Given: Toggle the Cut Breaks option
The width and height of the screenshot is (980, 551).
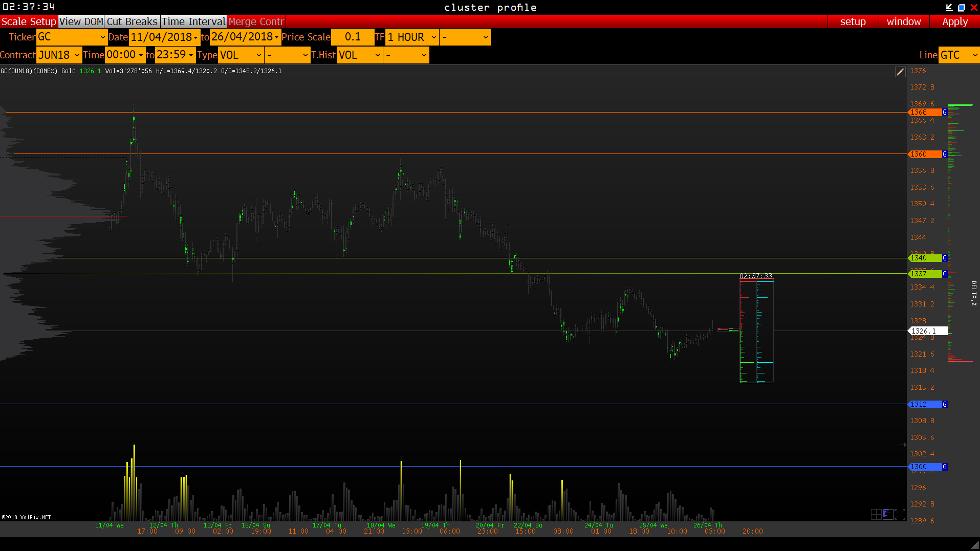Looking at the screenshot, I should [x=132, y=21].
